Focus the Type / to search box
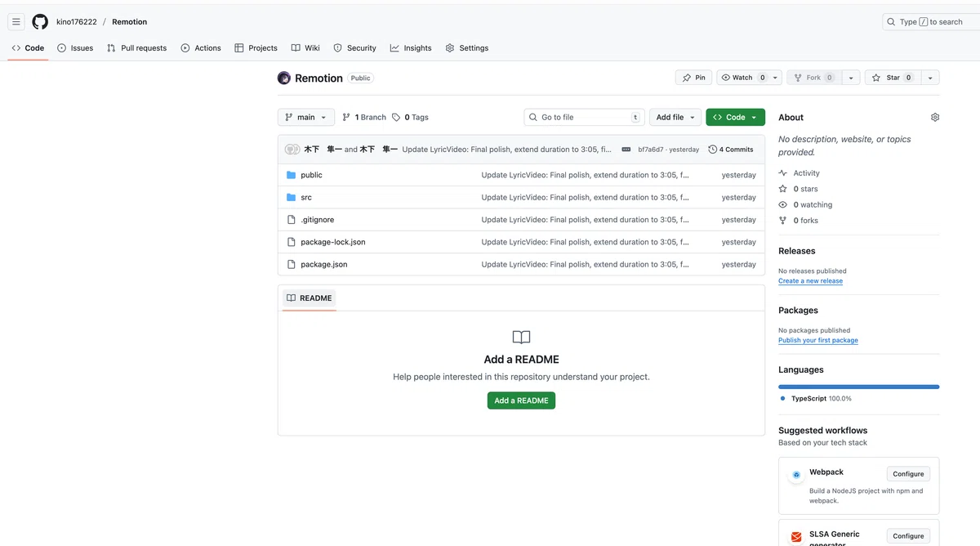The image size is (980, 546). click(x=931, y=22)
